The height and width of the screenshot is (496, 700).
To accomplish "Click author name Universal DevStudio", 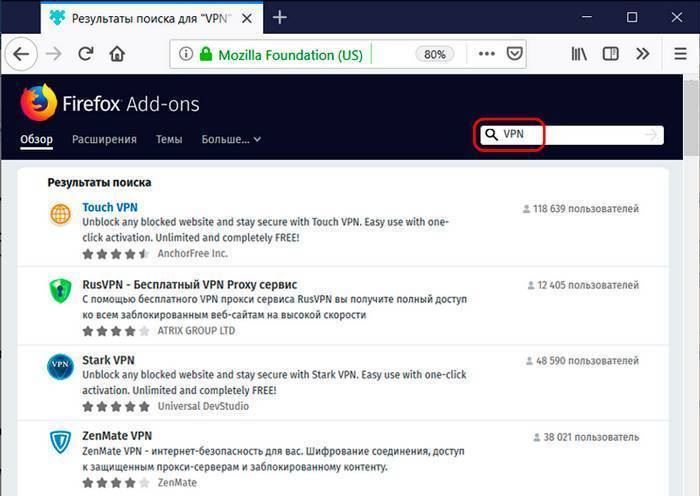I will point(203,406).
